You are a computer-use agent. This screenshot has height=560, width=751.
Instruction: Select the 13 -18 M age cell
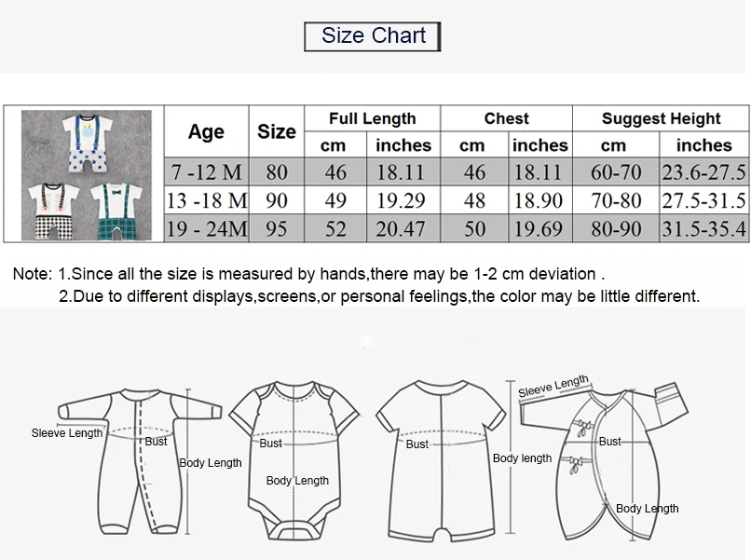(x=207, y=199)
